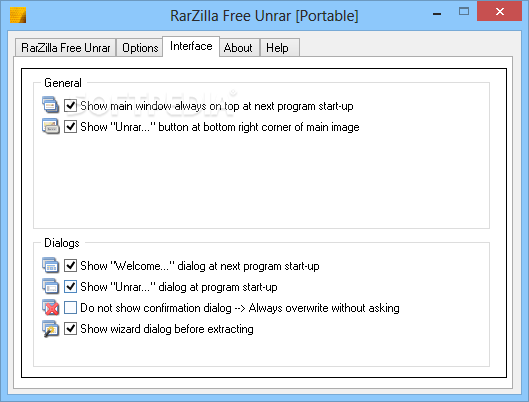Click the always-on-top window icon
This screenshot has height=402, width=529.
[x=50, y=105]
